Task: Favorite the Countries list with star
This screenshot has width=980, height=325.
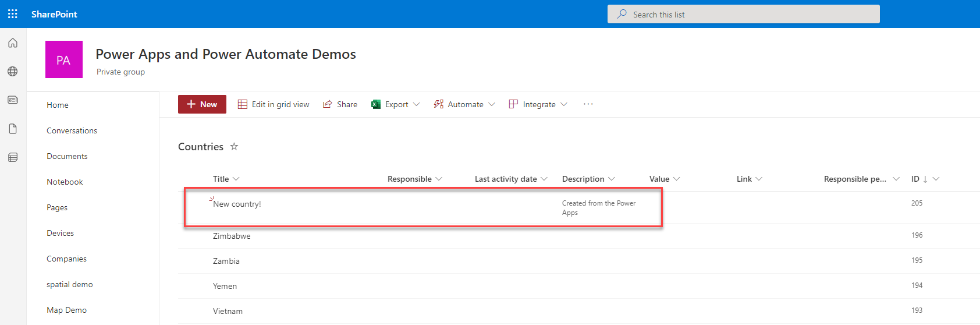Action: [234, 147]
